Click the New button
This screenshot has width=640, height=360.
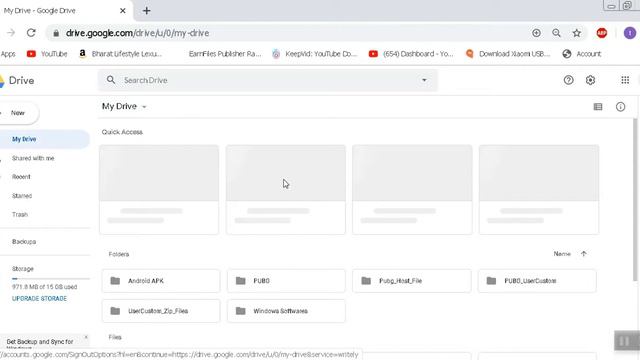point(18,113)
